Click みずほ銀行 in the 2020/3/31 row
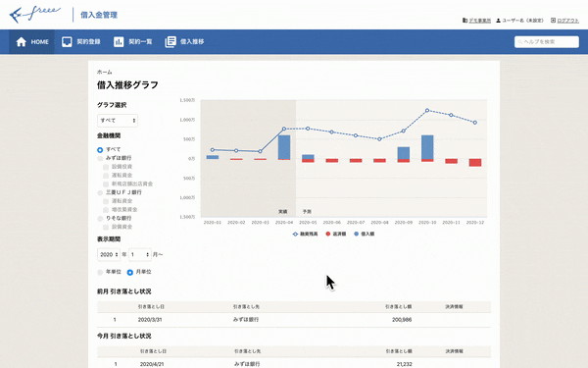 [x=246, y=320]
